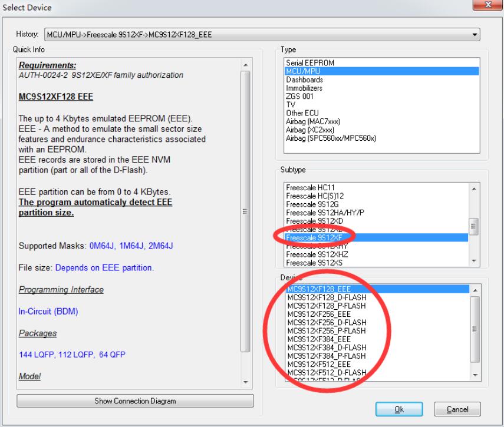
Task: Click Show Connection Diagram button
Action: [135, 401]
